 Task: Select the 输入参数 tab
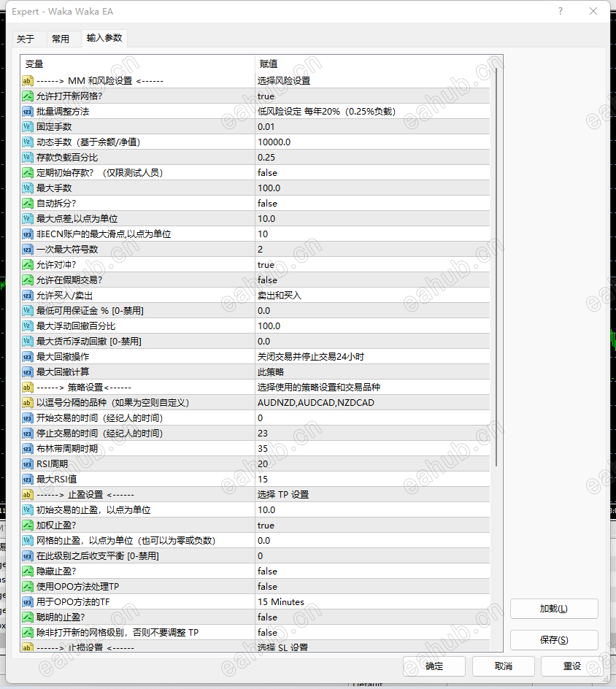point(104,38)
